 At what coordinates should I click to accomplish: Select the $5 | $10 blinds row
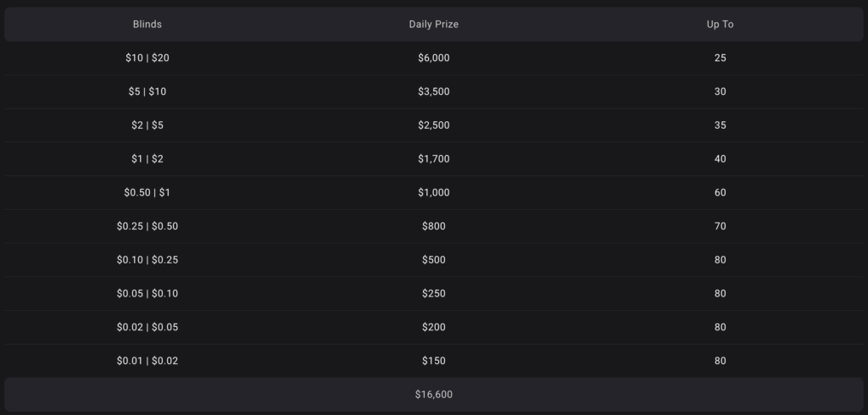tap(147, 91)
